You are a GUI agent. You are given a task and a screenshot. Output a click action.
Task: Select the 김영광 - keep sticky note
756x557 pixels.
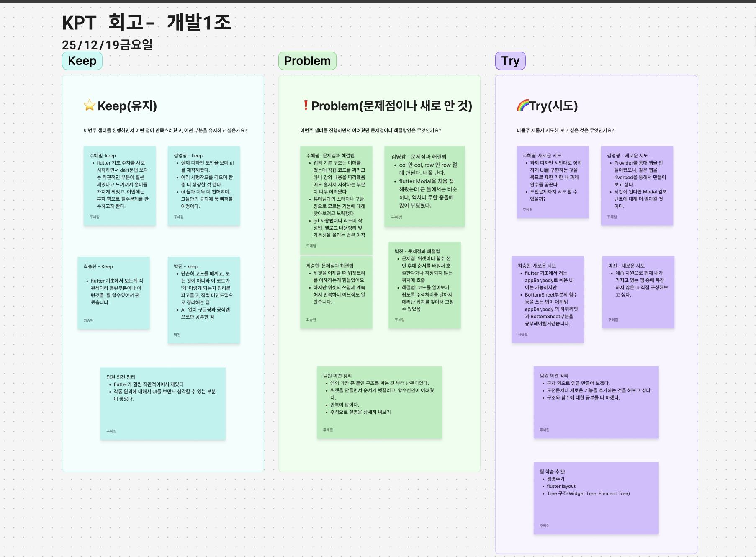click(x=204, y=186)
